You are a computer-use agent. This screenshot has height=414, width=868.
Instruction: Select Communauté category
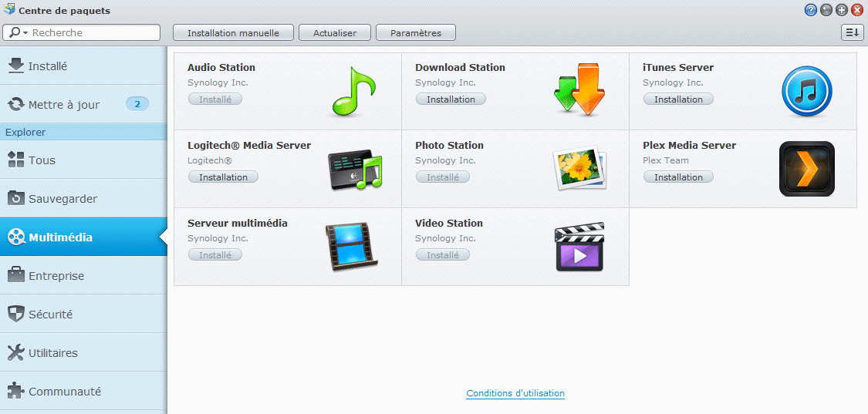pyautogui.click(x=83, y=391)
